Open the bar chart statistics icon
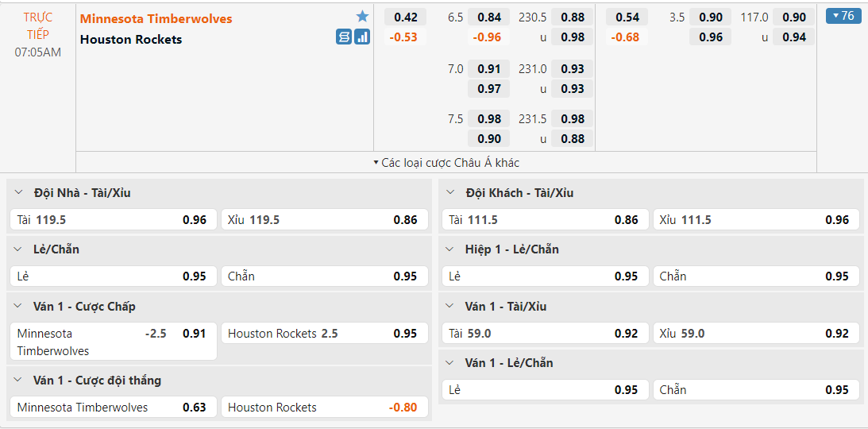Image resolution: width=868 pixels, height=429 pixels. [x=362, y=37]
